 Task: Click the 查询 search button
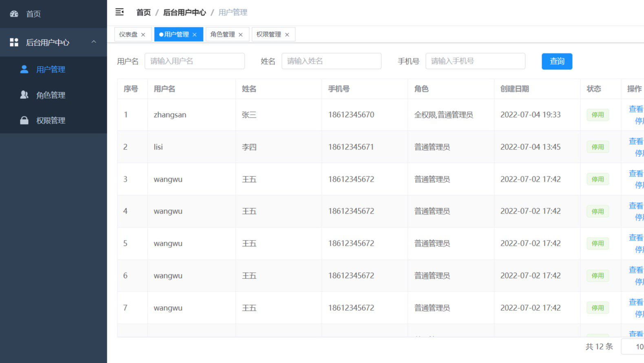click(557, 61)
